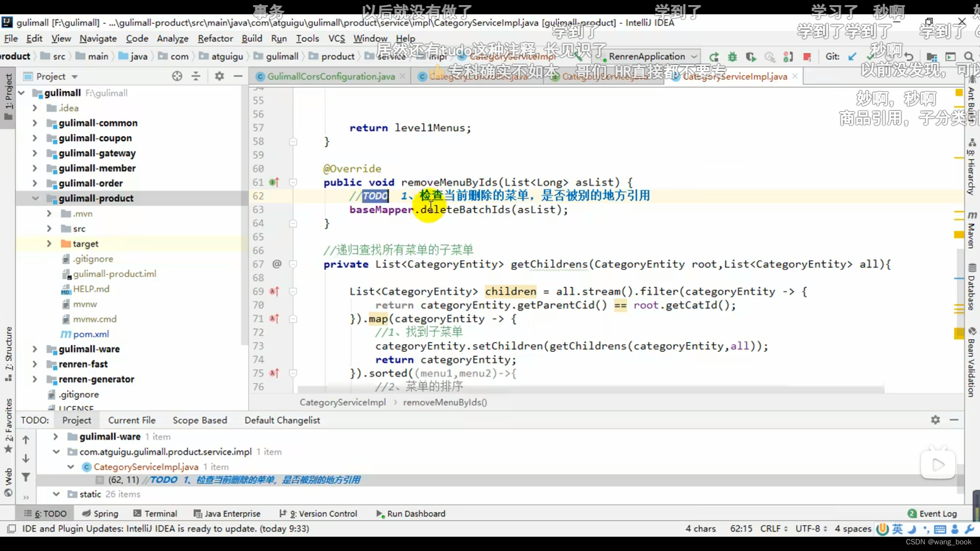Expand the gulimall-common module node
The image size is (980, 551).
coord(35,123)
